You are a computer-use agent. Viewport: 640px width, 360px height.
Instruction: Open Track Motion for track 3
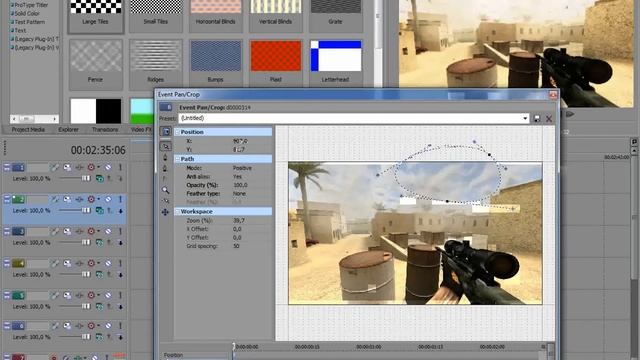coord(67,231)
